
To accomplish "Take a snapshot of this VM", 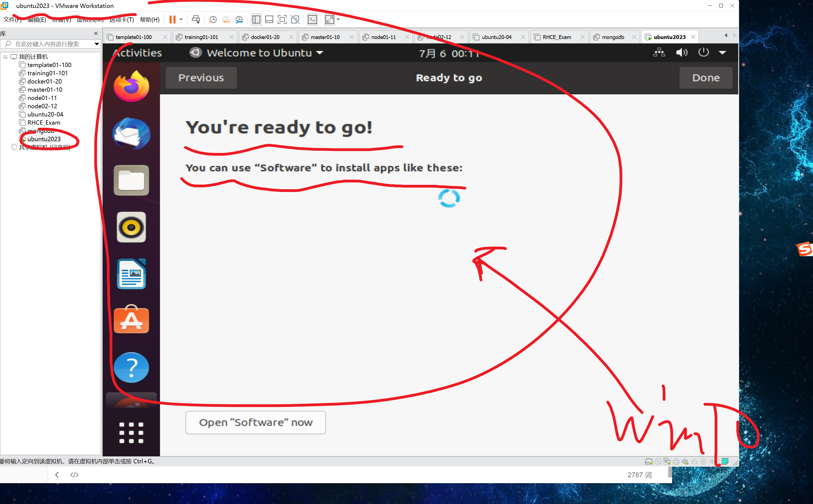I will [x=213, y=20].
